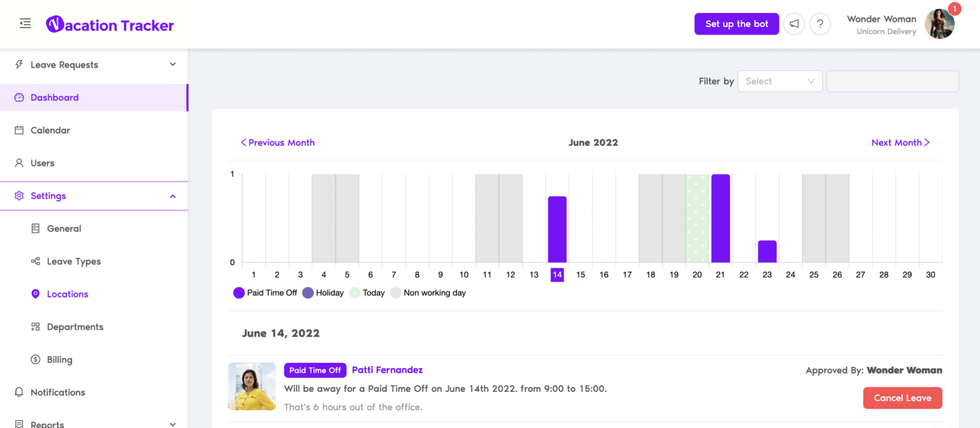Go to Next Month
Screen dimensions: 980x428
click(901, 142)
